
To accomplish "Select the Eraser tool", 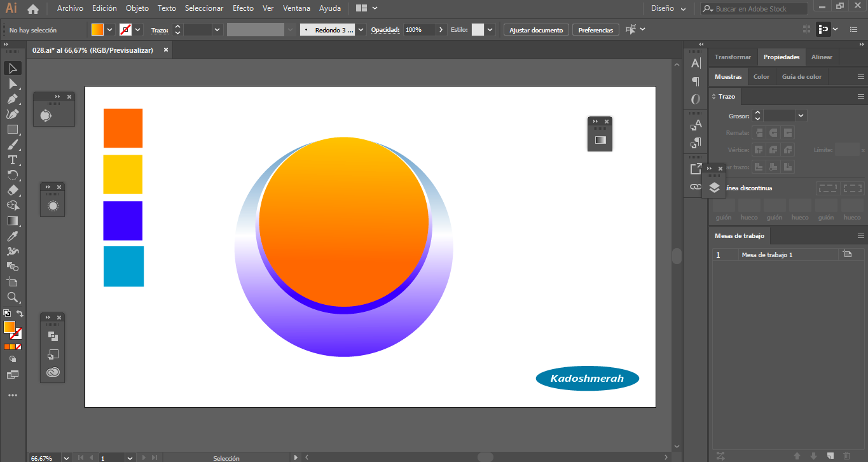I will click(13, 190).
